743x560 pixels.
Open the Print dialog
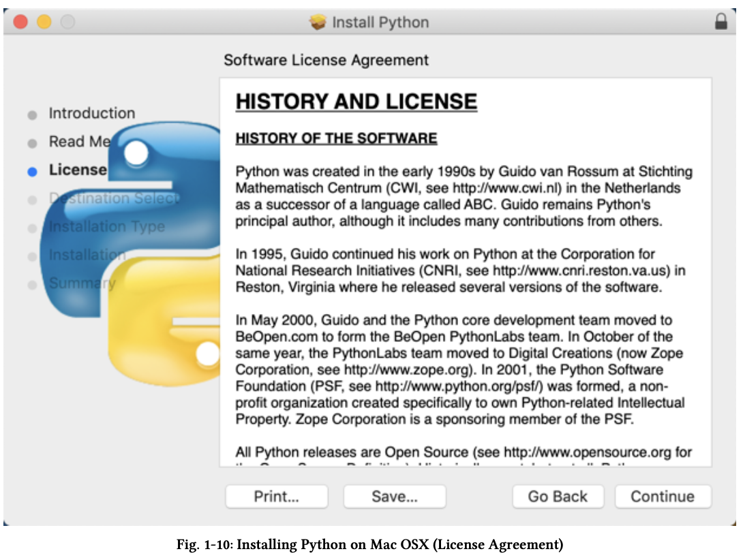[276, 496]
